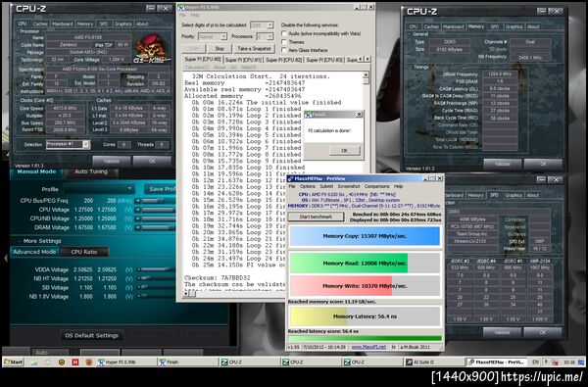Open the www.MaxxPI.net link
The width and height of the screenshot is (588, 387).
pos(368,347)
